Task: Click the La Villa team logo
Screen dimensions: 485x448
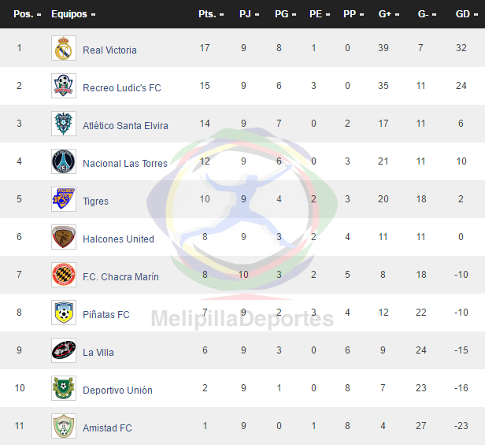Action: [x=64, y=350]
